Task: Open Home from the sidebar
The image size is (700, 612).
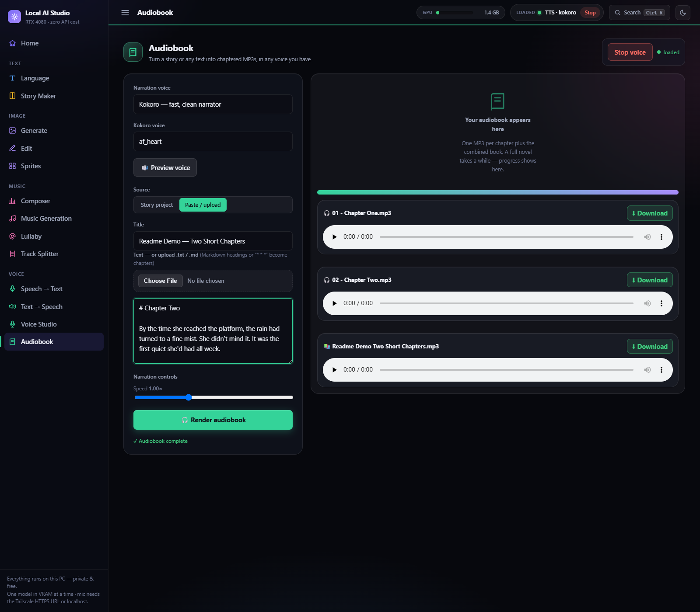Action: tap(54, 43)
